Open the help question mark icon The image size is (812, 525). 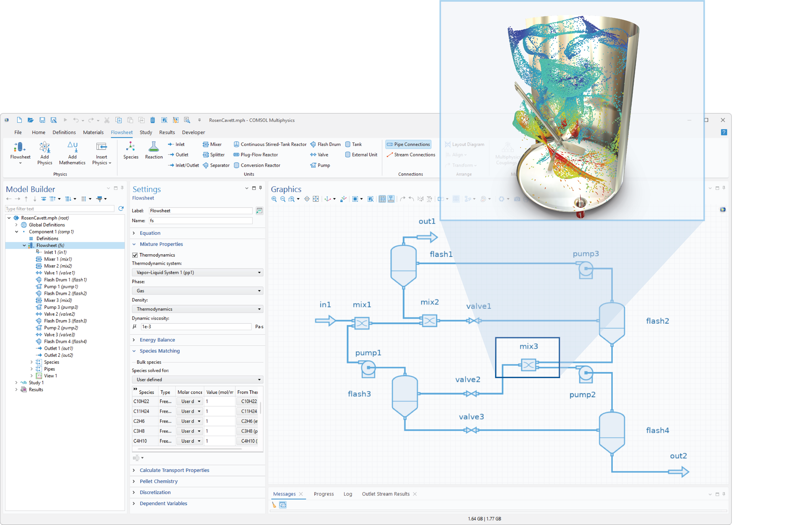pos(724,132)
